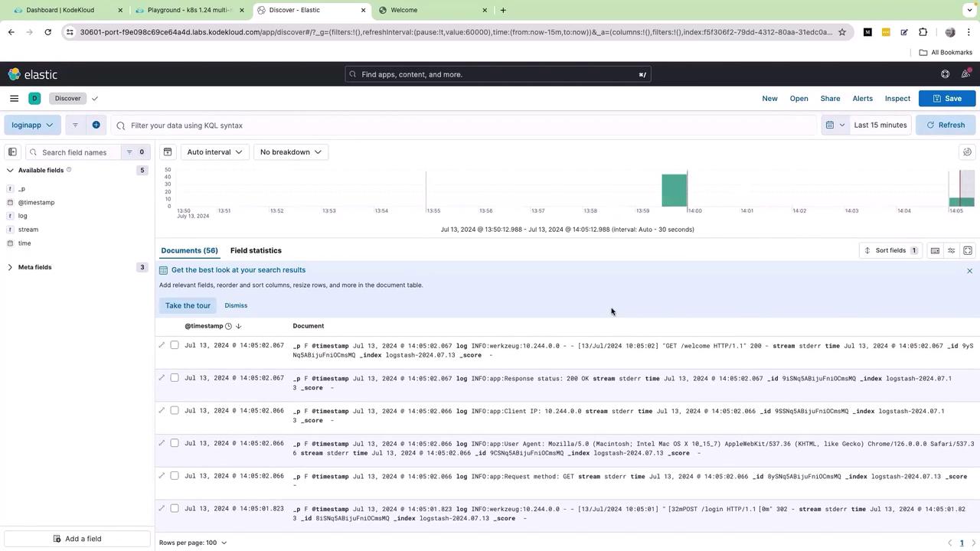This screenshot has height=551, width=980.
Task: Select the Response status row checkbox
Action: click(x=175, y=378)
